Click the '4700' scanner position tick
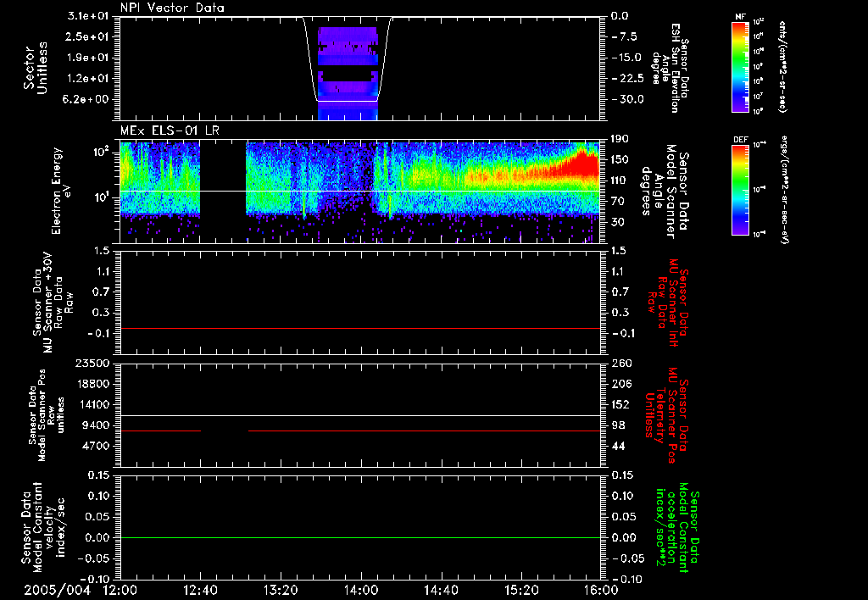This screenshot has width=868, height=600. click(x=96, y=446)
